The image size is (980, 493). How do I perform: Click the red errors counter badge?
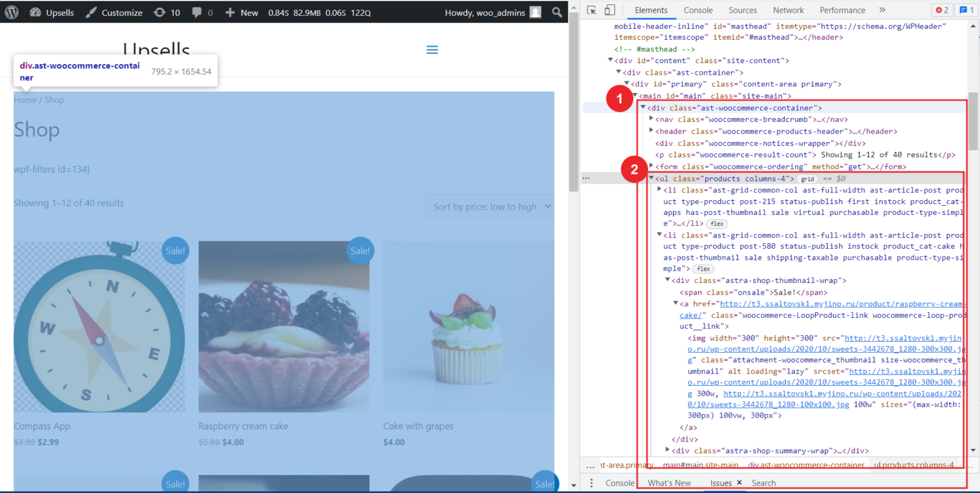click(942, 10)
